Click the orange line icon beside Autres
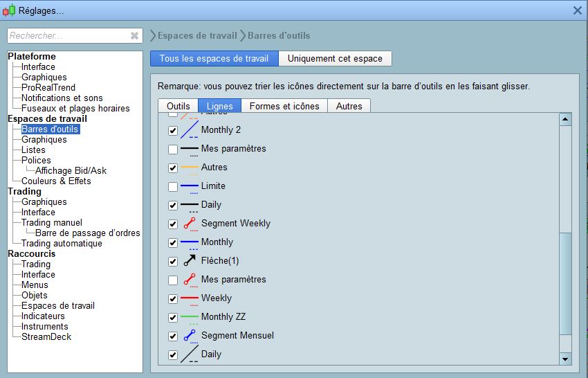The image size is (588, 378). tap(189, 168)
